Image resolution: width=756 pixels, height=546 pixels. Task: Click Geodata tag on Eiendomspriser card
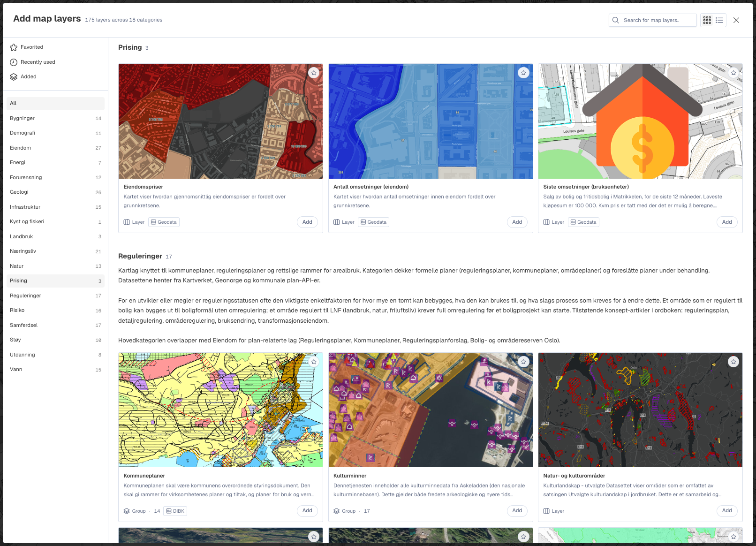coord(164,222)
